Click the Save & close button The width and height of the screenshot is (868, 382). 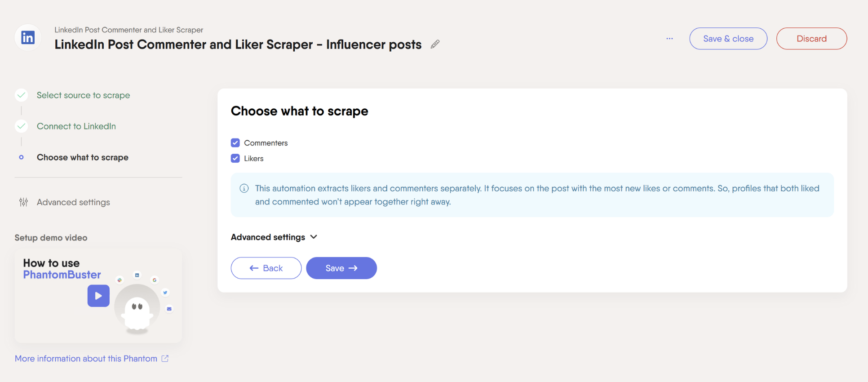(x=728, y=39)
